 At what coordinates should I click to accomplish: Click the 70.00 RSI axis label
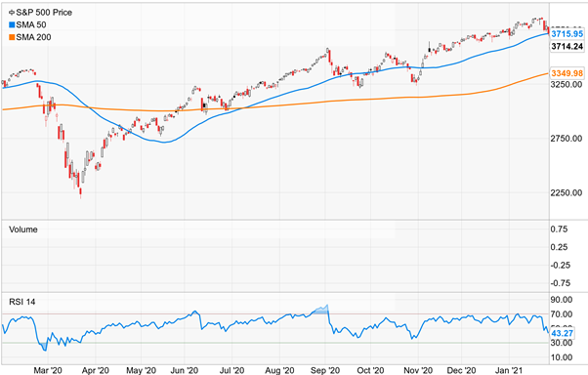[562, 314]
